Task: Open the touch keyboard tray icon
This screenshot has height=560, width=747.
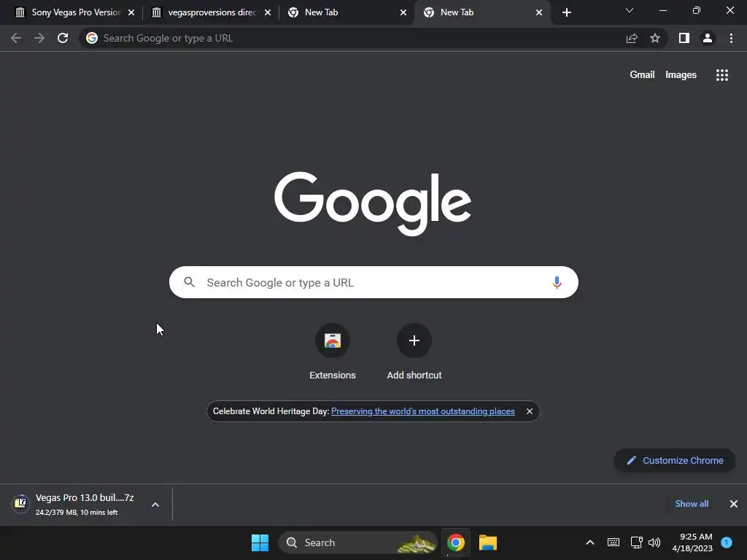Action: (x=613, y=542)
